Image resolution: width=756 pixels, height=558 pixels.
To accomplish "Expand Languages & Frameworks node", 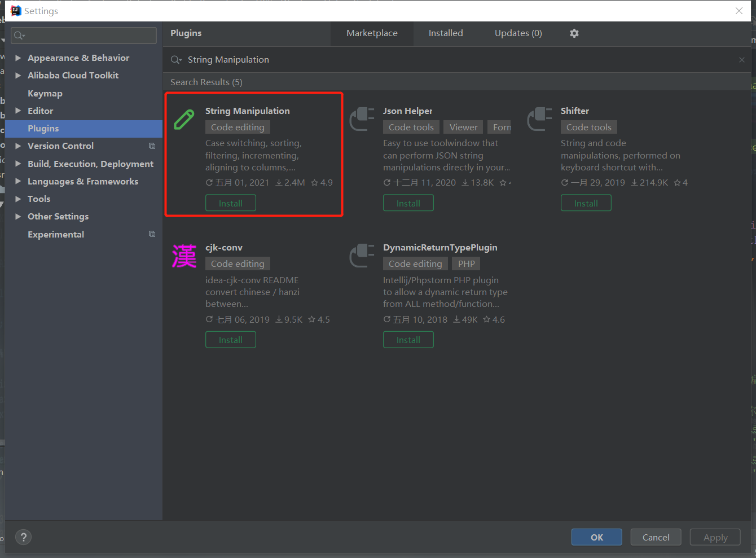I will [x=18, y=181].
